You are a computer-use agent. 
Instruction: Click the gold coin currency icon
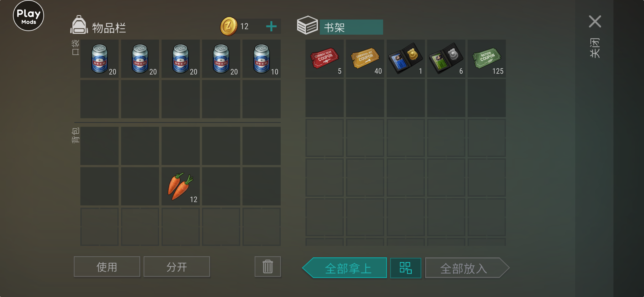click(x=228, y=26)
